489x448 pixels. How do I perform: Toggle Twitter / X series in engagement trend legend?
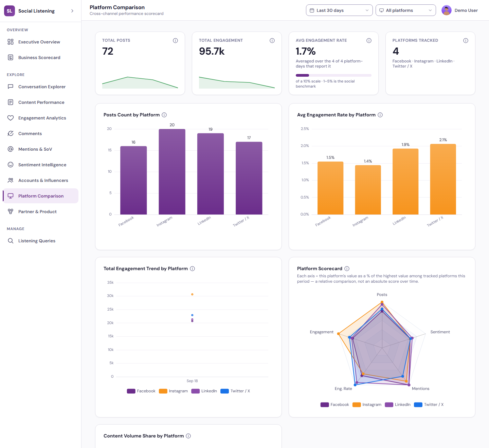point(235,391)
